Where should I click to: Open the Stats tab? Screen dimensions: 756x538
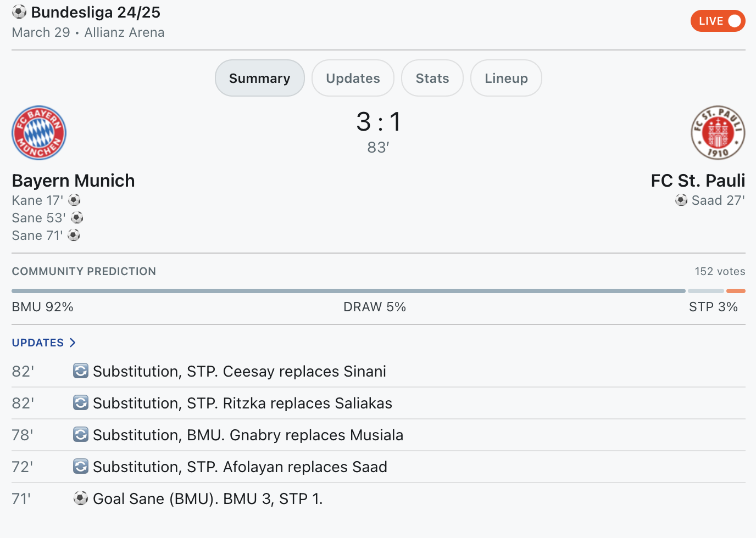pos(432,78)
